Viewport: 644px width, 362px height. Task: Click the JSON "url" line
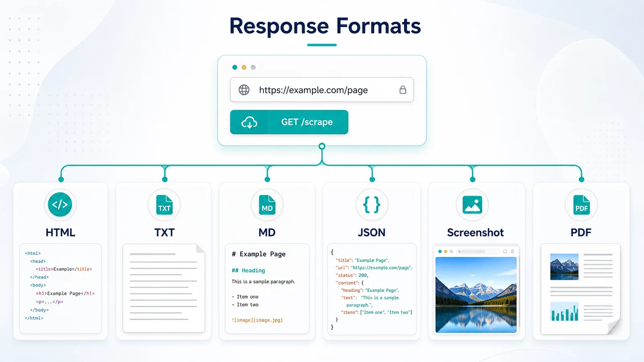tap(374, 267)
